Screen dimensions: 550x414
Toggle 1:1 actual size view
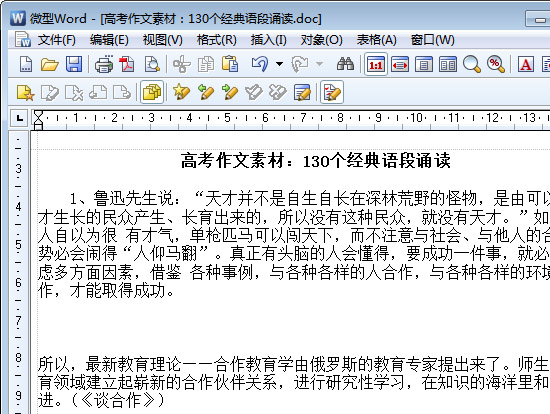(376, 64)
